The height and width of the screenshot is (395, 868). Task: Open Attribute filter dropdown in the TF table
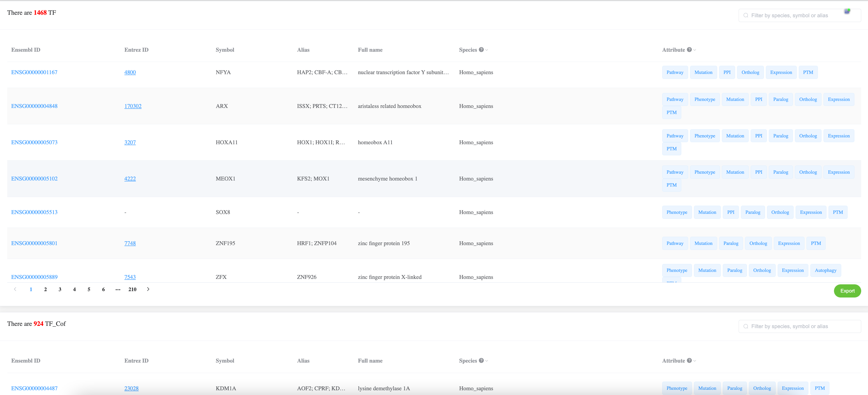(694, 50)
